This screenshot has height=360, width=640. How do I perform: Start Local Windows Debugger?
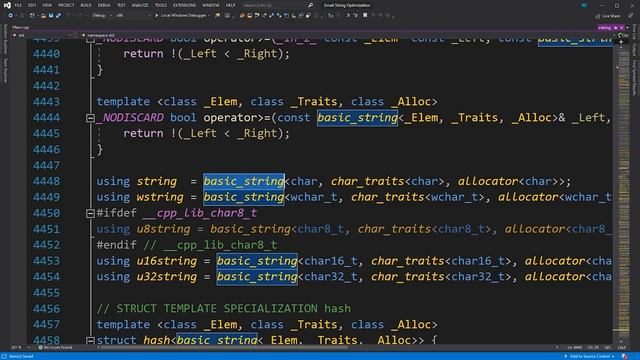(180, 16)
